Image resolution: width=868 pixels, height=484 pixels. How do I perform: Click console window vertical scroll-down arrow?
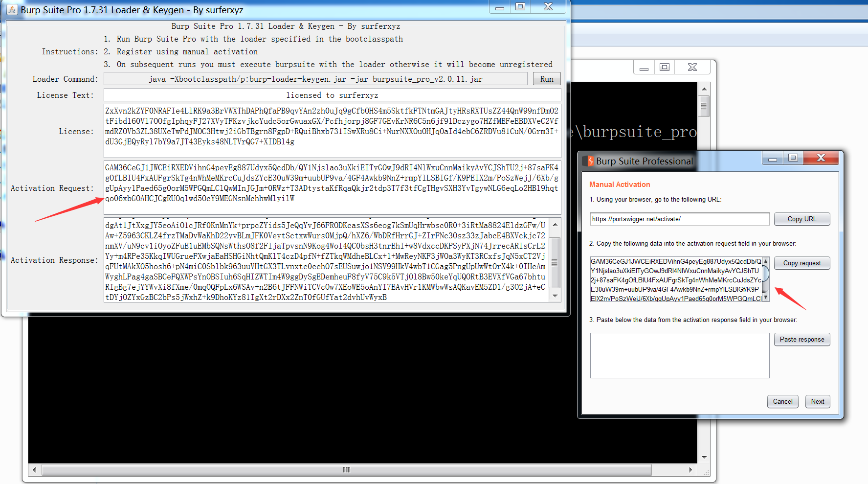point(704,457)
